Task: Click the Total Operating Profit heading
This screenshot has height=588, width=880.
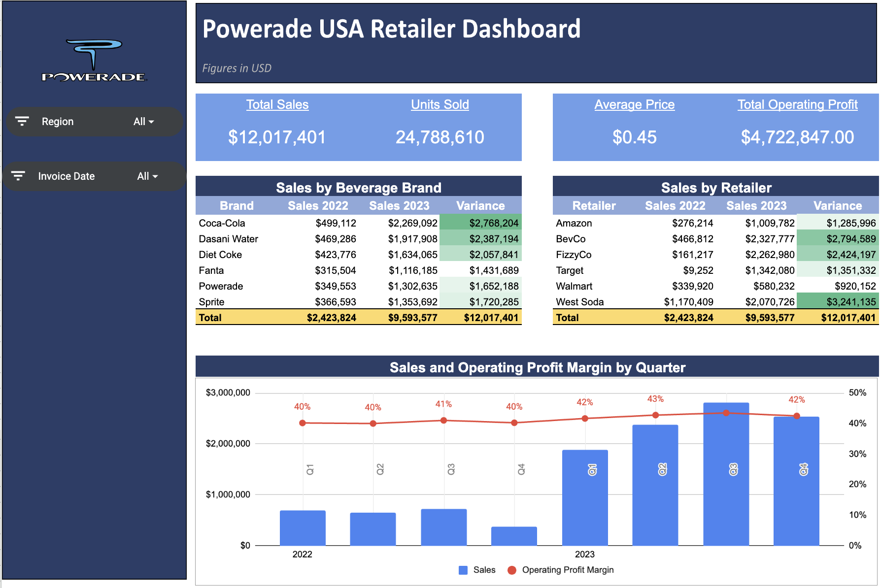Action: click(x=797, y=104)
